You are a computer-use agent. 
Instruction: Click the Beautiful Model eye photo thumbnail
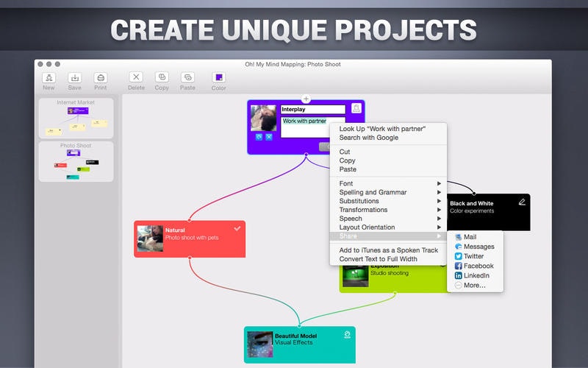260,344
